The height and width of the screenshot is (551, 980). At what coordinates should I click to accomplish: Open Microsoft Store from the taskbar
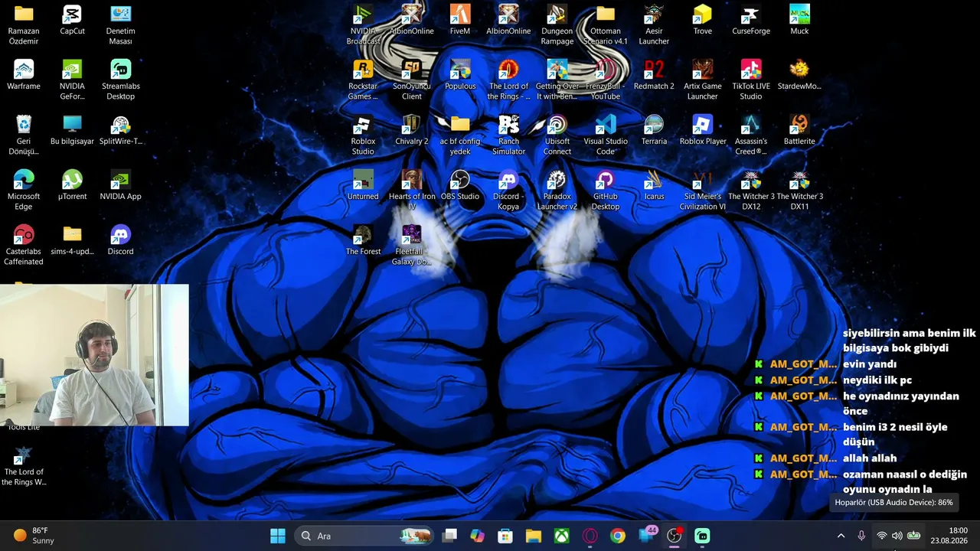pyautogui.click(x=505, y=536)
